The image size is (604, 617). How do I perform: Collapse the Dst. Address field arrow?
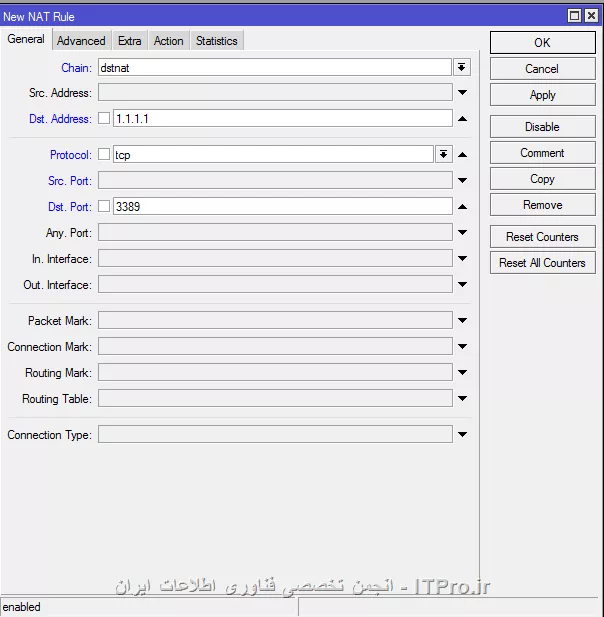tap(462, 118)
